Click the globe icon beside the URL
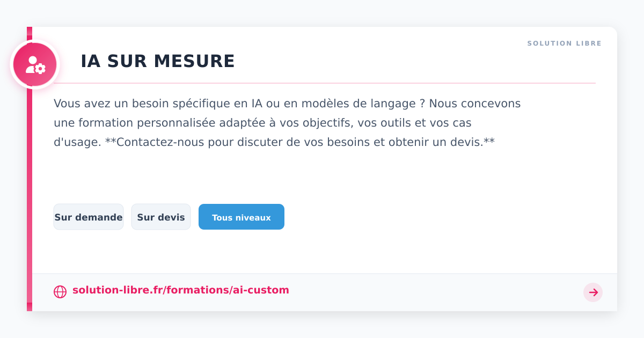The height and width of the screenshot is (338, 644). [x=60, y=291]
